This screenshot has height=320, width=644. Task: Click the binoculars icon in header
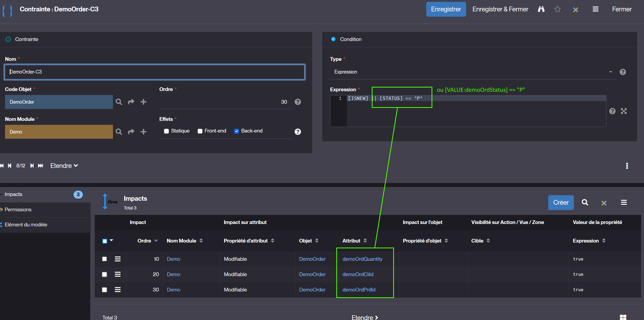pyautogui.click(x=541, y=9)
